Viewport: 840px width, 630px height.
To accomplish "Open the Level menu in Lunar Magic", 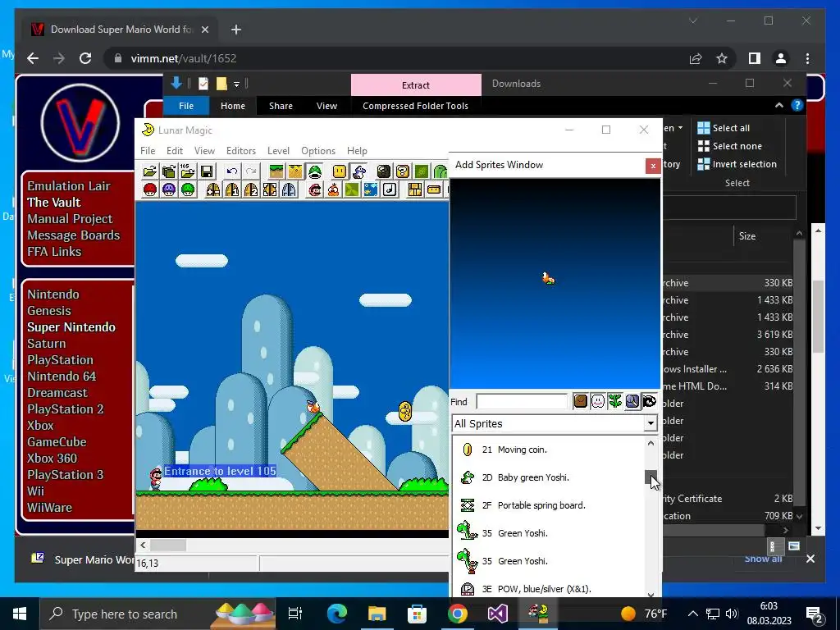I will coord(278,151).
